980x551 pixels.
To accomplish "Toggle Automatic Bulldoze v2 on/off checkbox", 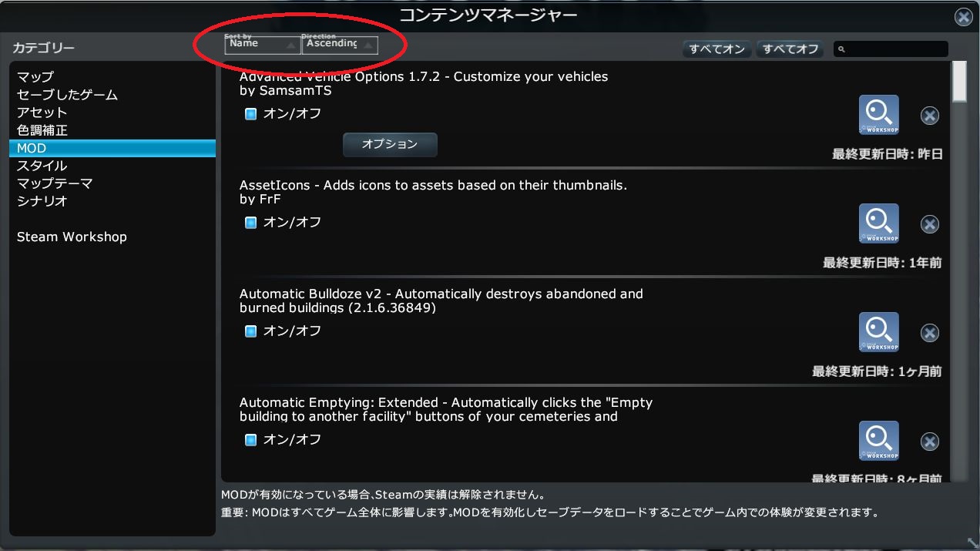I will point(250,331).
